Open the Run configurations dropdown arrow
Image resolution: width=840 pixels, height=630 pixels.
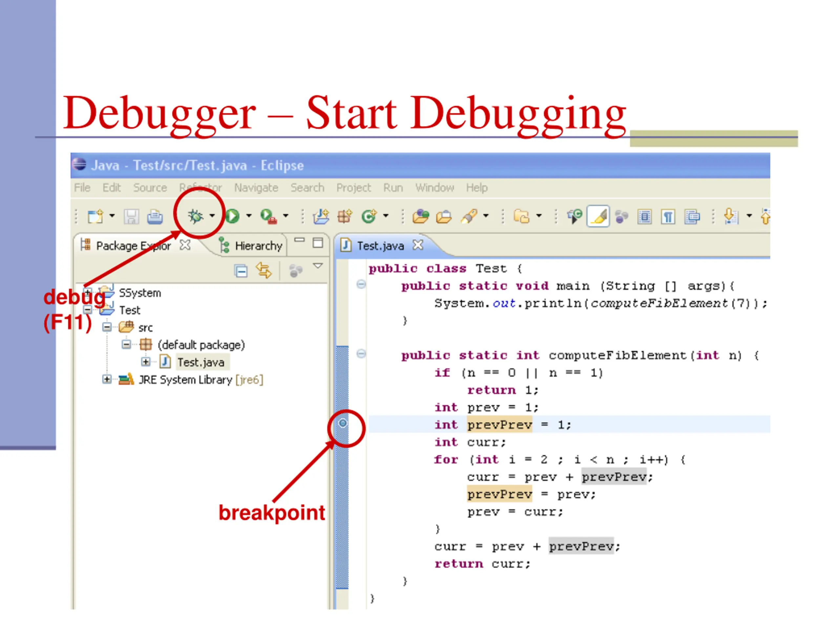click(x=249, y=216)
